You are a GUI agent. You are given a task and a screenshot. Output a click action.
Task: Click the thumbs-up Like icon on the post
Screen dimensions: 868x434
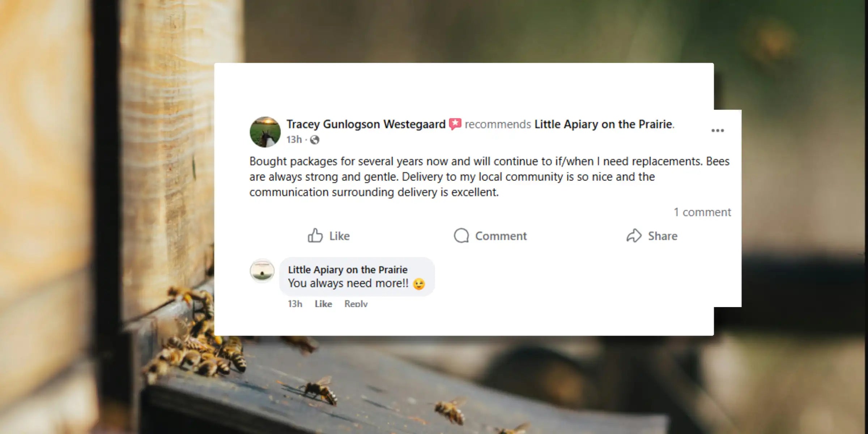click(x=315, y=235)
